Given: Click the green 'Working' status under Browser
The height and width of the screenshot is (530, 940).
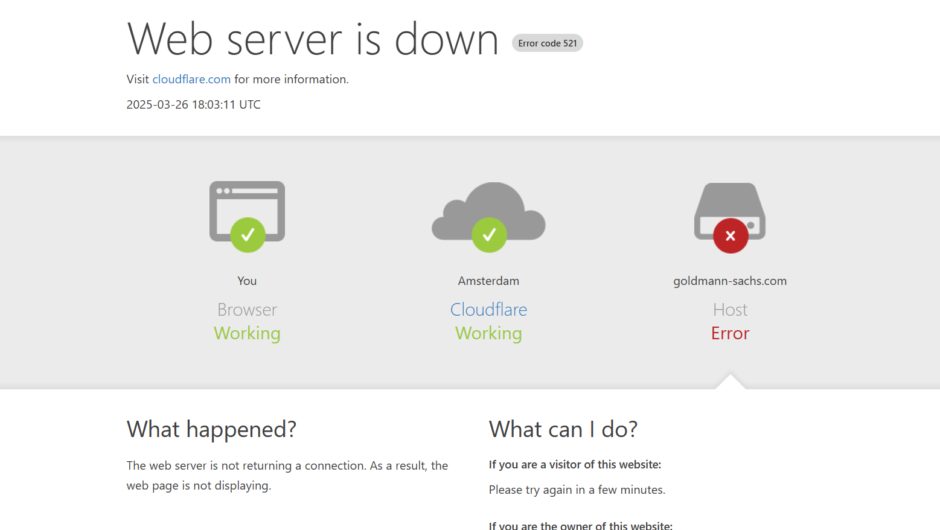Looking at the screenshot, I should pyautogui.click(x=247, y=333).
